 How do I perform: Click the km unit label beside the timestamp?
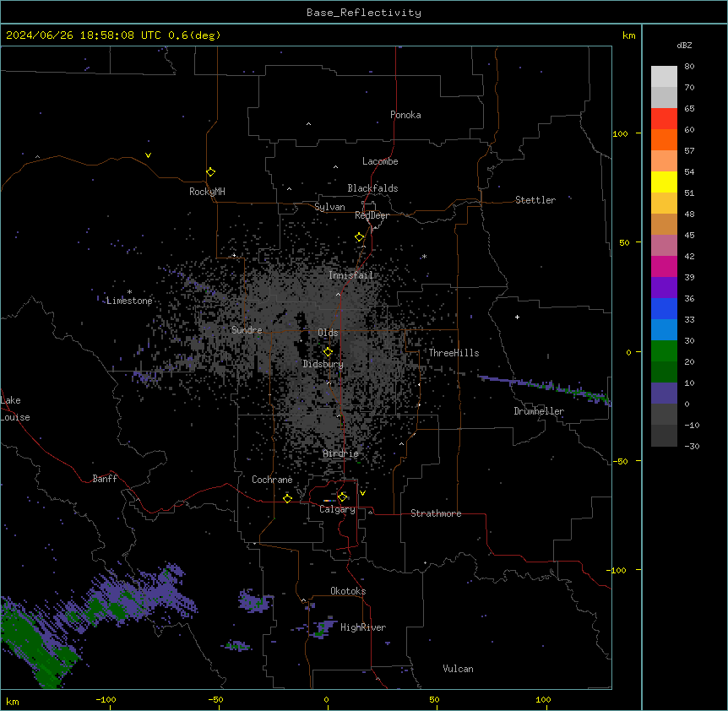(629, 35)
